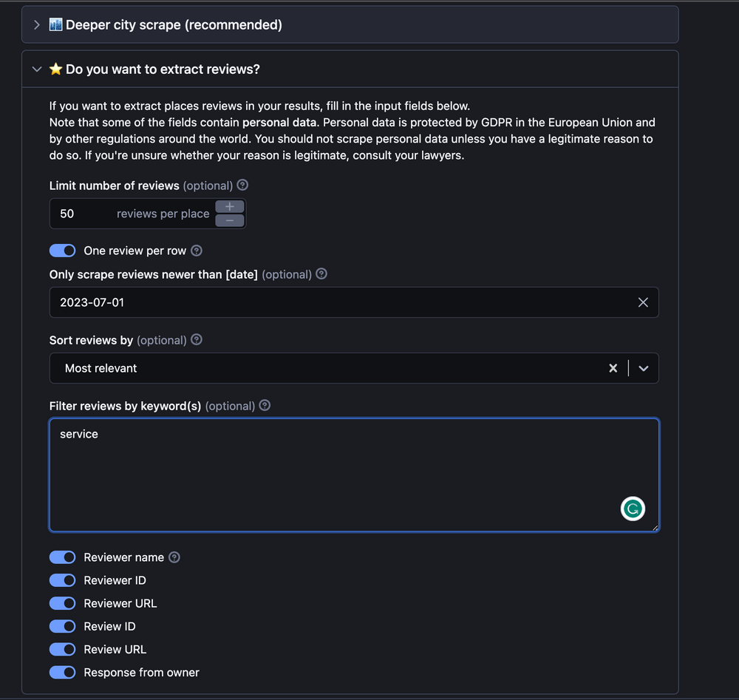Toggle the Response from owner switch
The image size is (739, 700).
click(62, 672)
